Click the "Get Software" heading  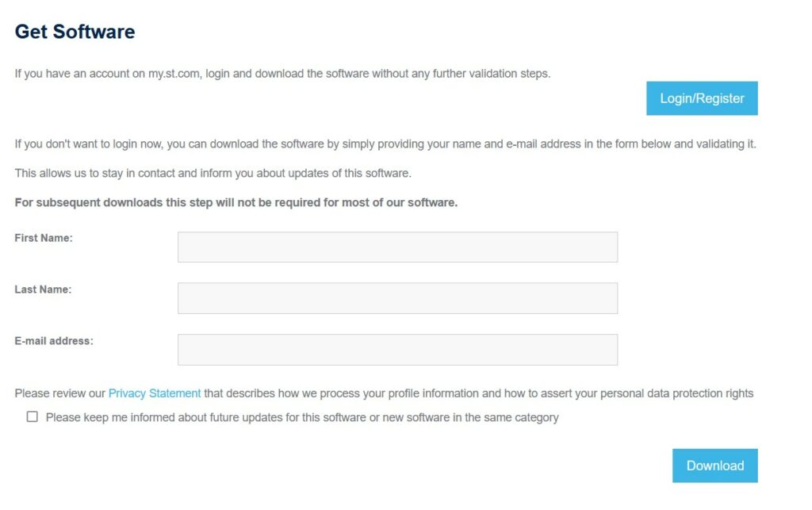point(75,32)
